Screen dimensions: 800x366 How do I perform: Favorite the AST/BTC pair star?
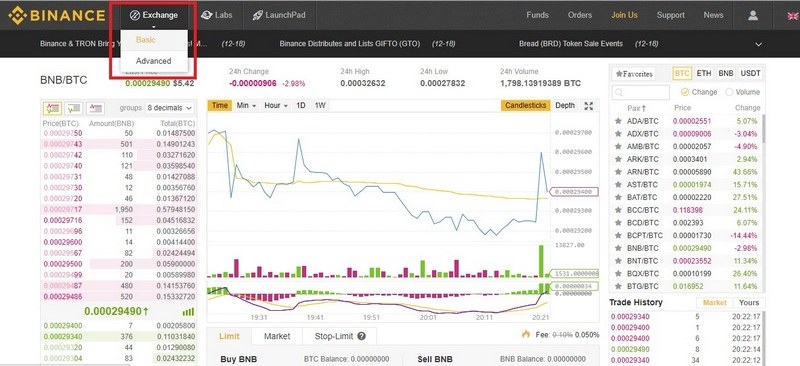click(x=618, y=184)
